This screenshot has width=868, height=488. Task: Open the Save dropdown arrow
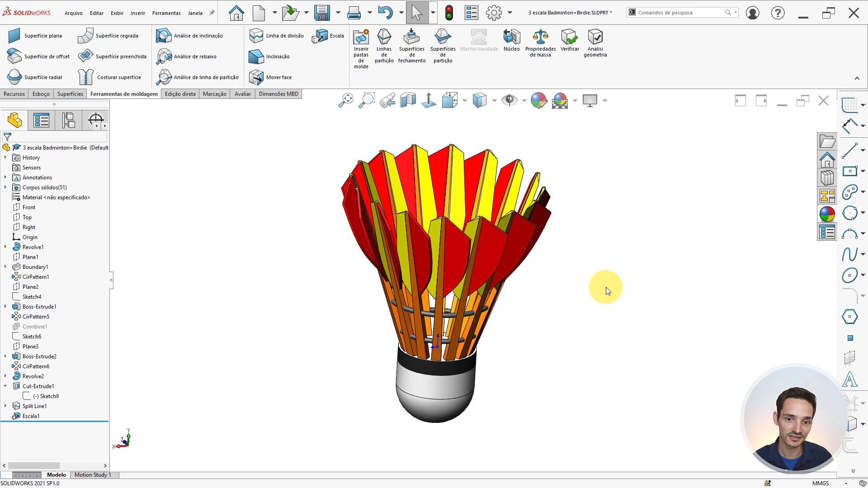(x=338, y=13)
